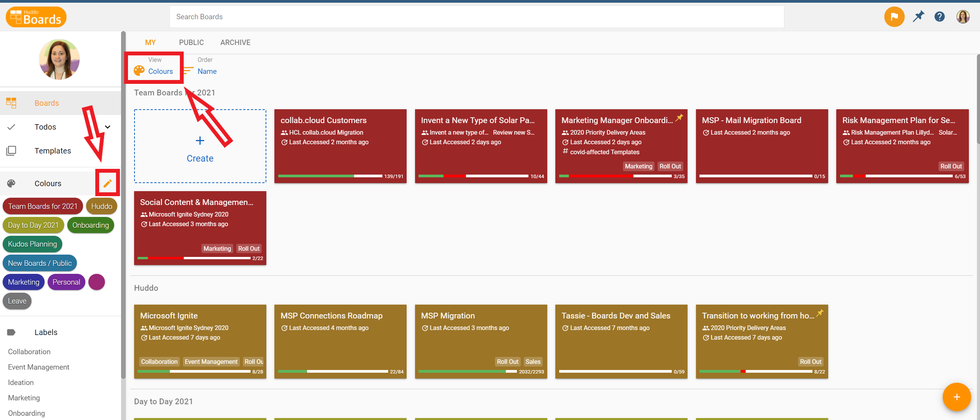
Task: Click the Boards grid icon in sidebar
Action: 11,103
